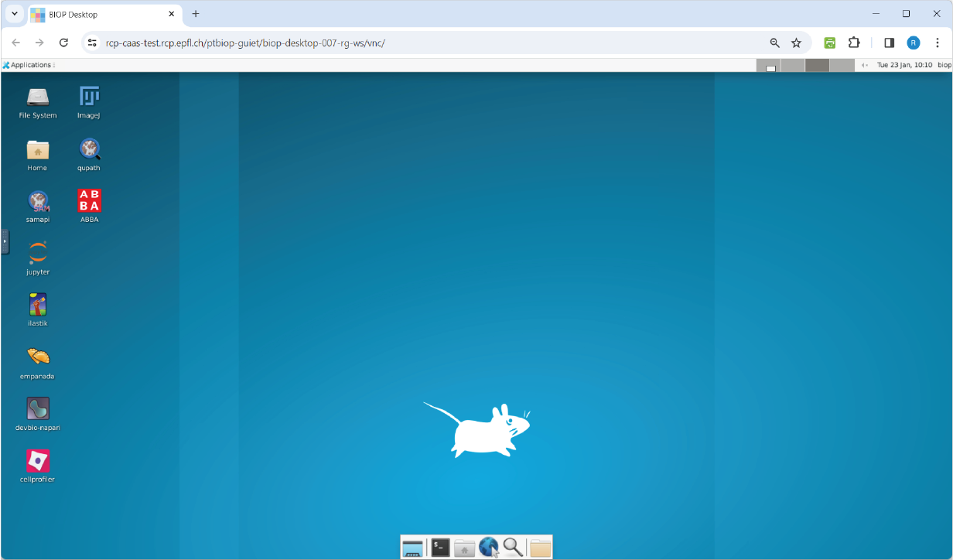The height and width of the screenshot is (560, 953).
Task: Click the biop user label in panel
Action: click(x=944, y=65)
